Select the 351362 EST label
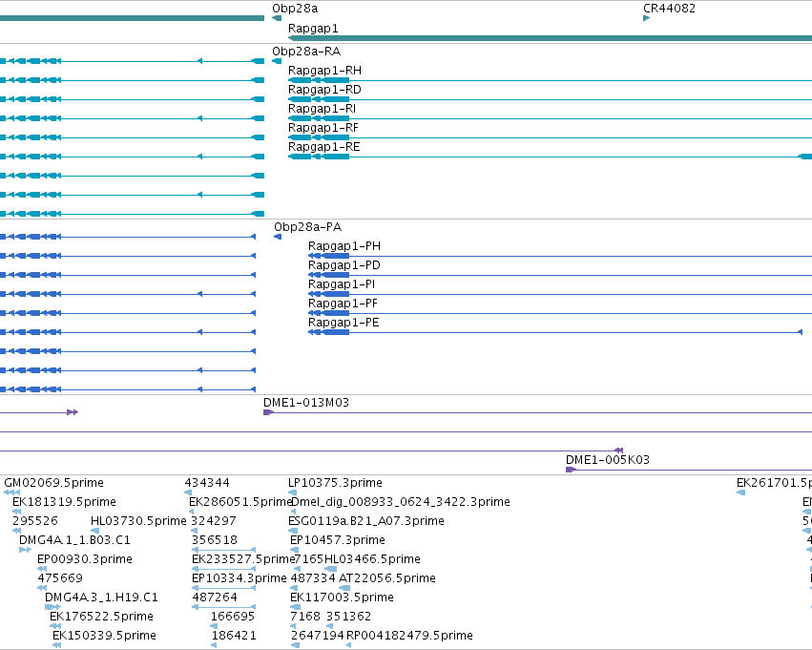This screenshot has height=650, width=812. point(348,617)
